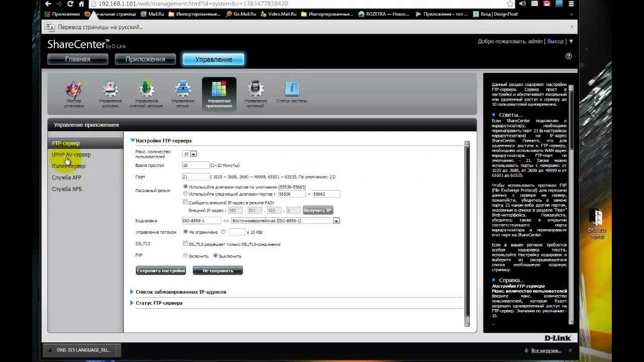Select the Управление приложением icon
The width and height of the screenshot is (644, 362).
click(x=219, y=94)
